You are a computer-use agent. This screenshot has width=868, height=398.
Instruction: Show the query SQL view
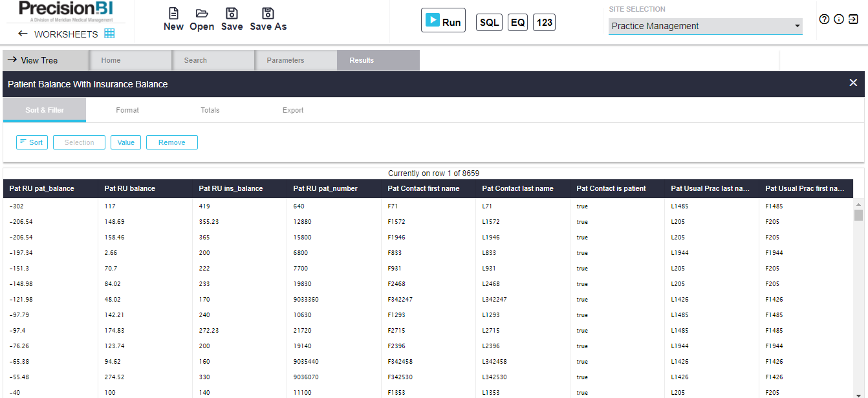pyautogui.click(x=489, y=23)
